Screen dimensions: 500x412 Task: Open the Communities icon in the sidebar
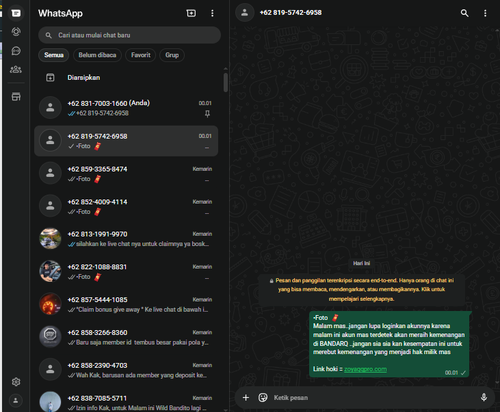[16, 69]
